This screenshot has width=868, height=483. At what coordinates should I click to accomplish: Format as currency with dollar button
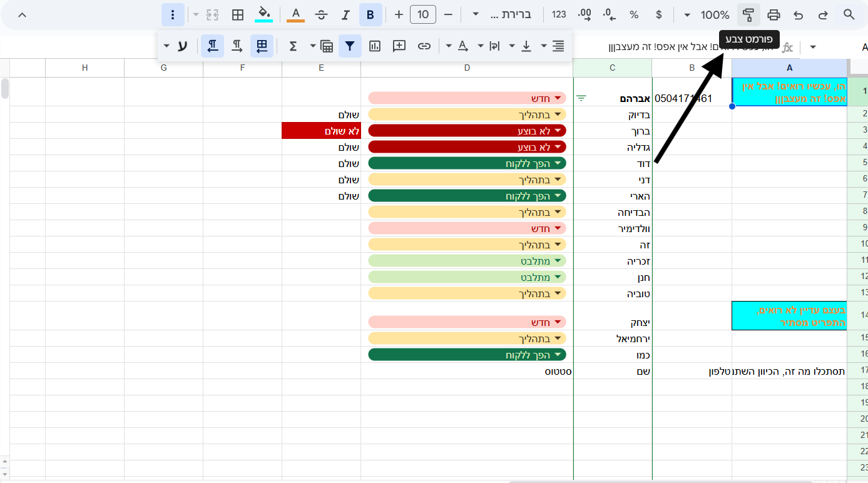pos(659,14)
